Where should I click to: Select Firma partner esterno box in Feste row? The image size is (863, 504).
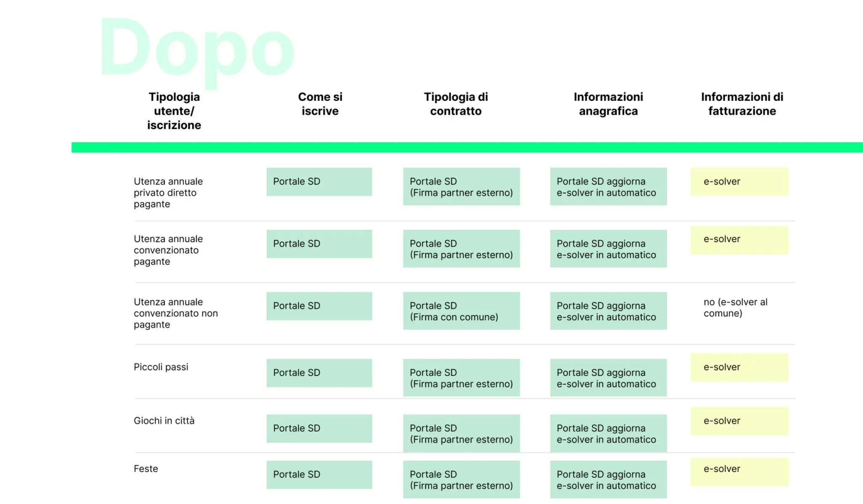(x=461, y=480)
